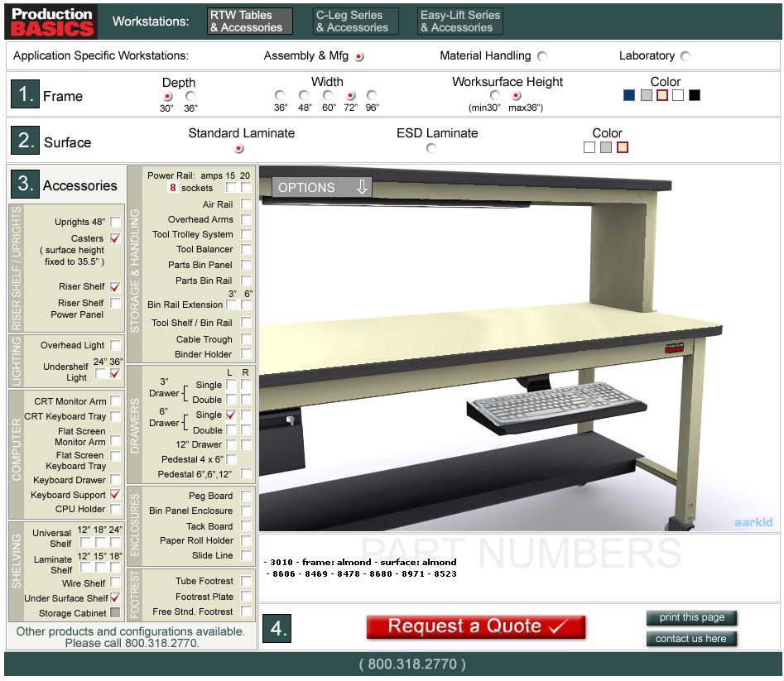
Task: Enable the CPU Holder checkbox
Action: click(x=115, y=509)
